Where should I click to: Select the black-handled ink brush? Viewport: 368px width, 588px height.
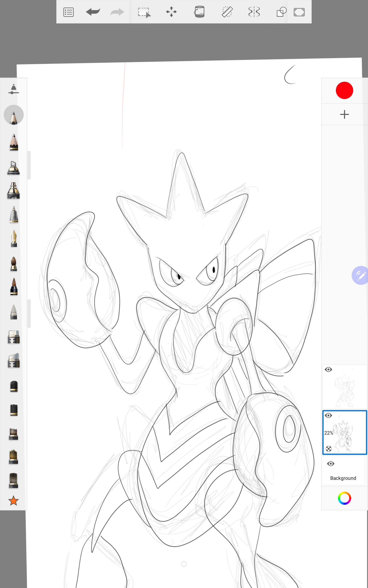tap(14, 286)
